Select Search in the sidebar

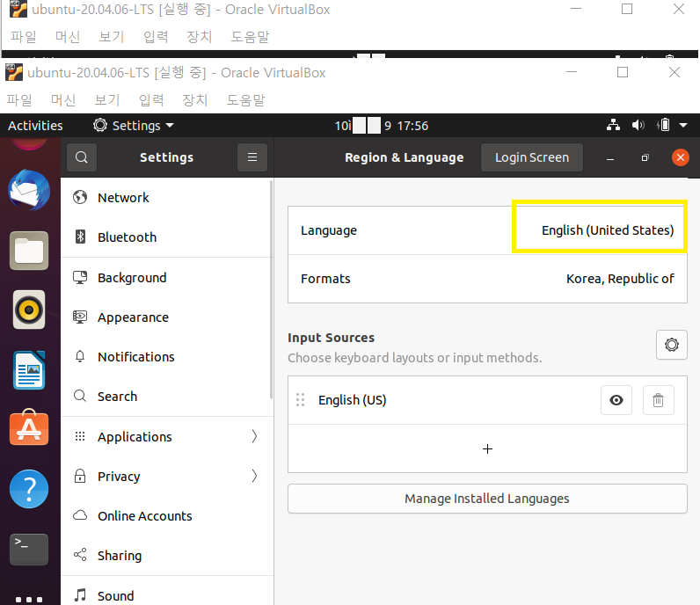coord(166,397)
